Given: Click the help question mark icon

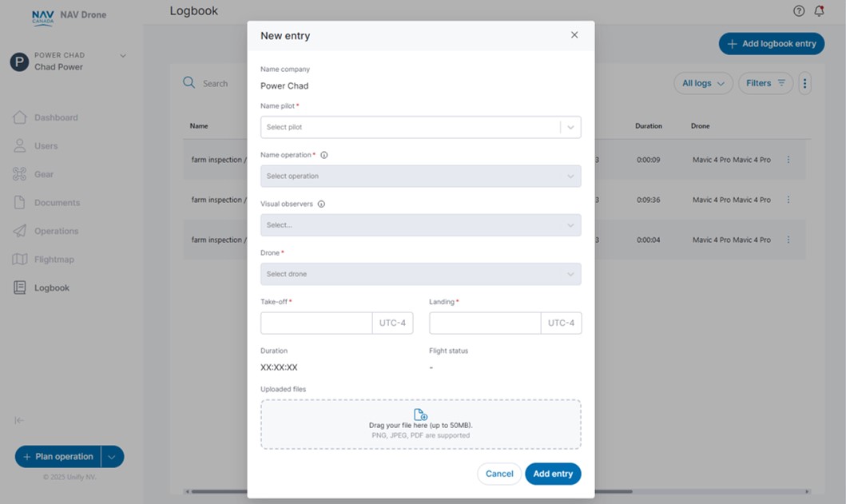Looking at the screenshot, I should (799, 11).
